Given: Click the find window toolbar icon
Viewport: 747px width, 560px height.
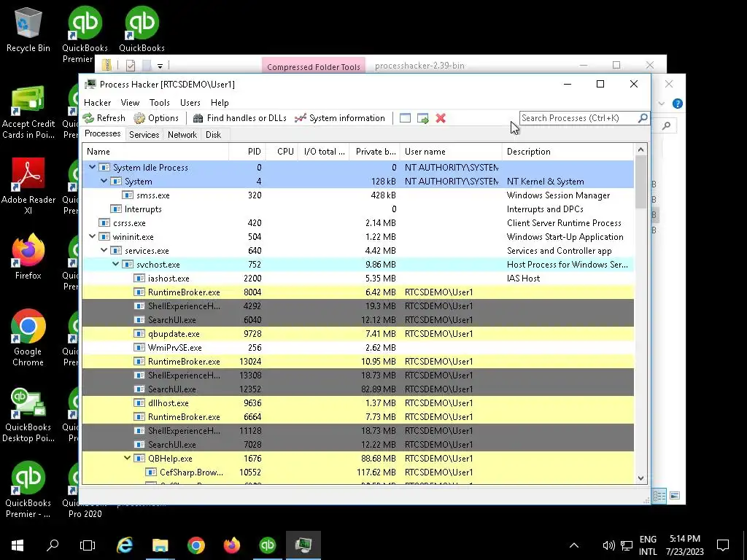Looking at the screenshot, I should tap(405, 118).
